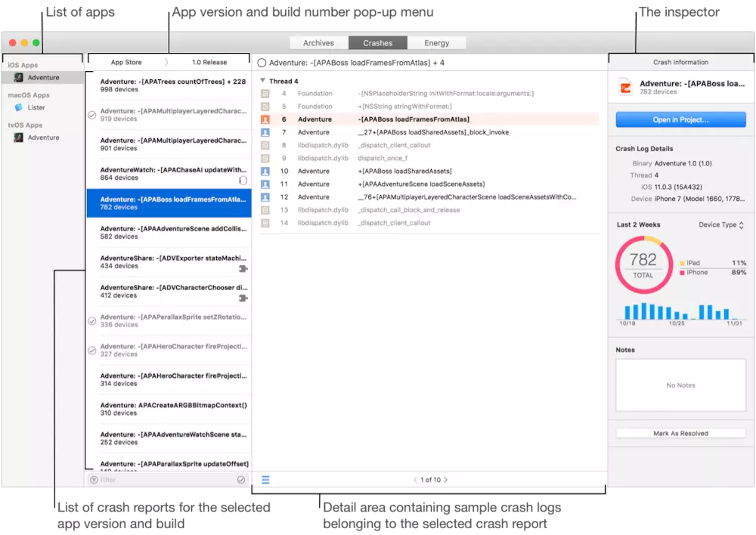This screenshot has height=535, width=756.
Task: Toggle show resolved filter in list footer
Action: coord(241,480)
